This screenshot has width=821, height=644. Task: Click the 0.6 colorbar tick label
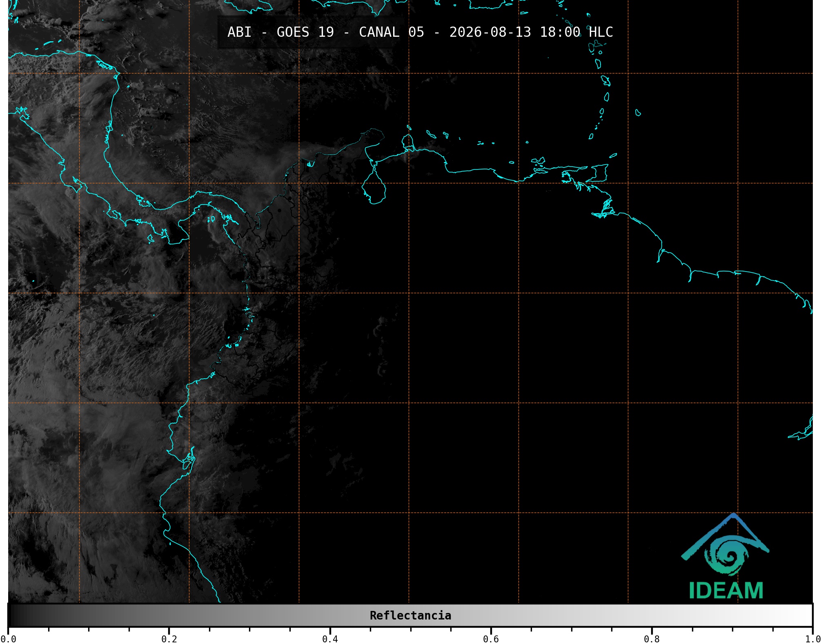tap(491, 639)
